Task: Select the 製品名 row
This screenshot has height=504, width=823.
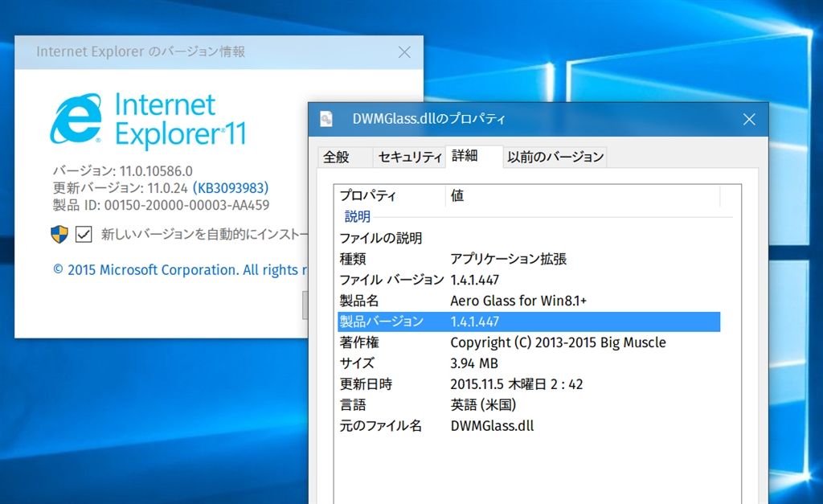Action: [529, 301]
